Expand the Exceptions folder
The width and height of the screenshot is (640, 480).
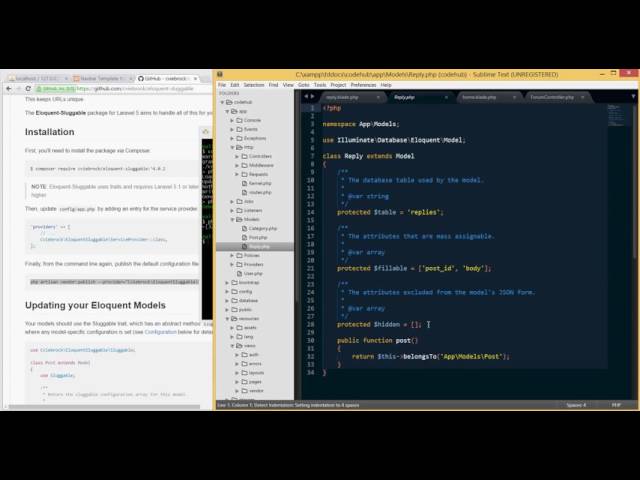pyautogui.click(x=232, y=138)
